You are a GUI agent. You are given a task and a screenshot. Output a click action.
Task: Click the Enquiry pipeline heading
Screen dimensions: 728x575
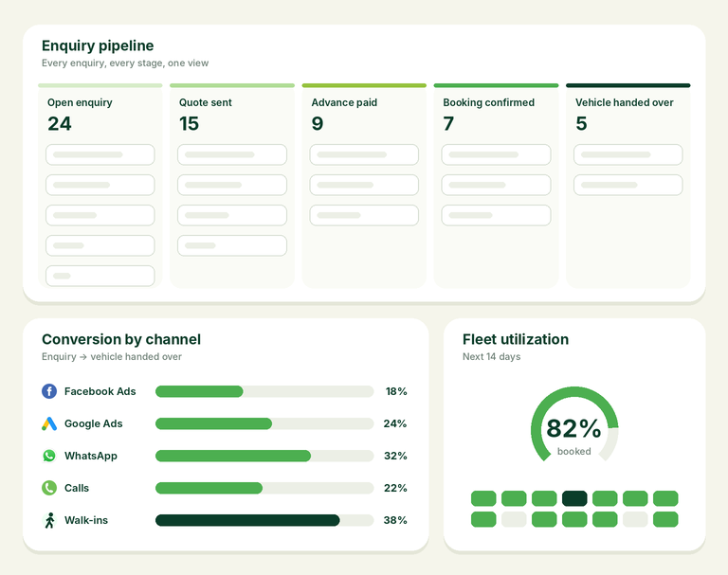(98, 46)
